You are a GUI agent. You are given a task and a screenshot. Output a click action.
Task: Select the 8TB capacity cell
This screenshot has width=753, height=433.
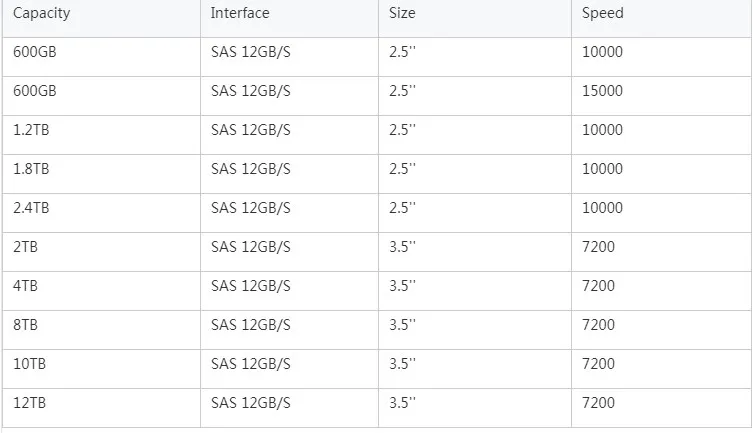25,325
